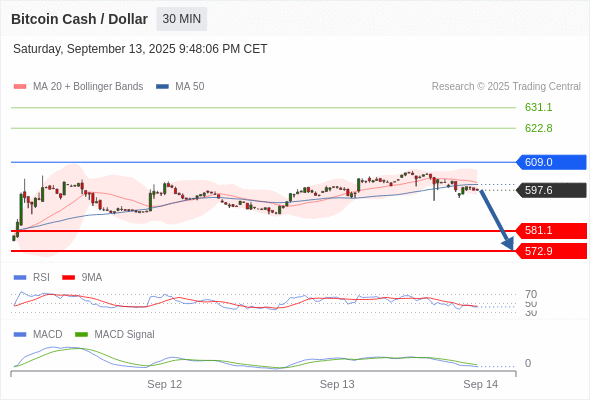Click the Research © 2025 Trading Central credit

[506, 87]
